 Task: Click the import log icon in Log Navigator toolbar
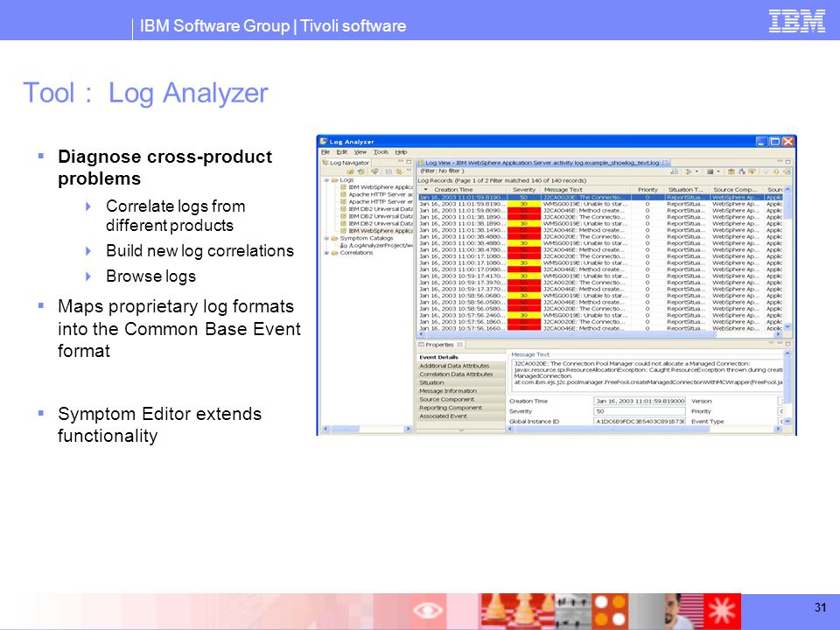point(350,171)
